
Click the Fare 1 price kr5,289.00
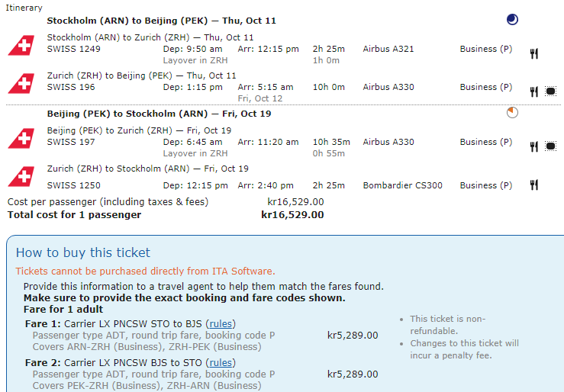[353, 335]
